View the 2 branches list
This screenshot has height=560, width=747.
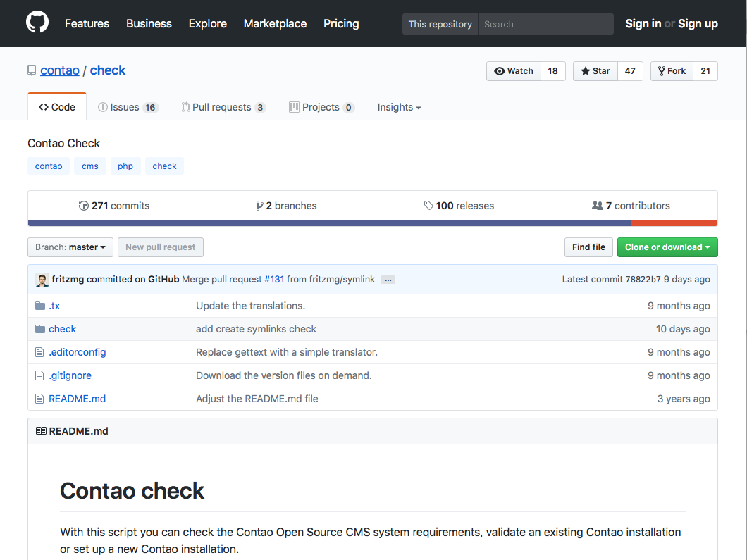286,206
